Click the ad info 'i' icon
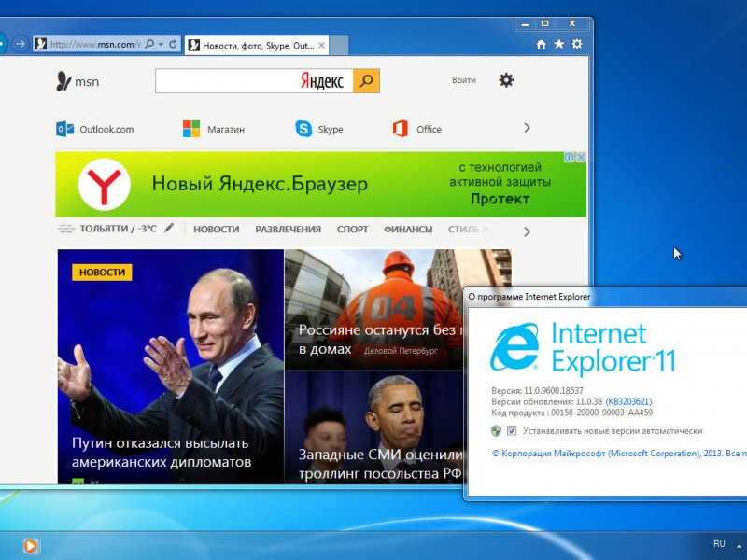The width and height of the screenshot is (747, 560). click(x=569, y=157)
